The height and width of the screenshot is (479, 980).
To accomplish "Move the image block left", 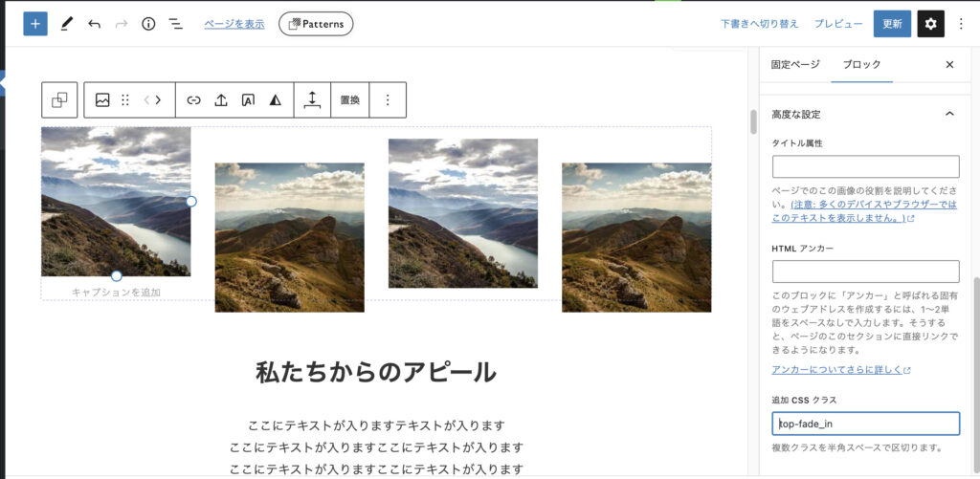I will tap(146, 100).
